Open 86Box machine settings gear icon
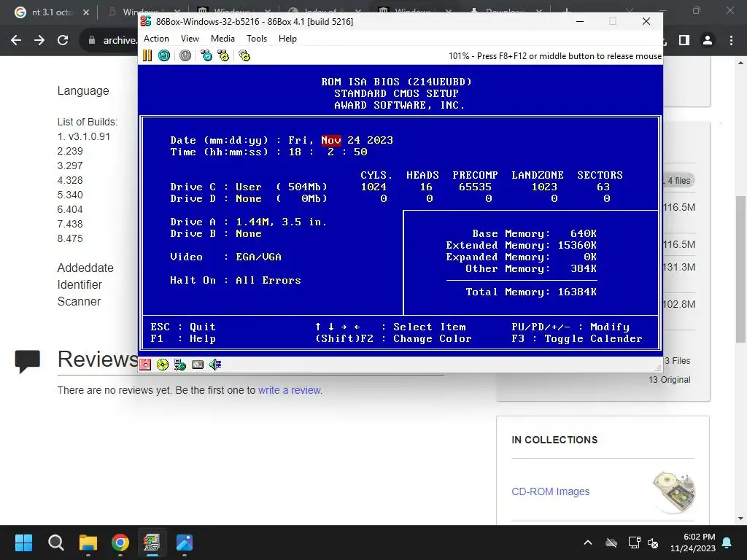 pyautogui.click(x=244, y=55)
